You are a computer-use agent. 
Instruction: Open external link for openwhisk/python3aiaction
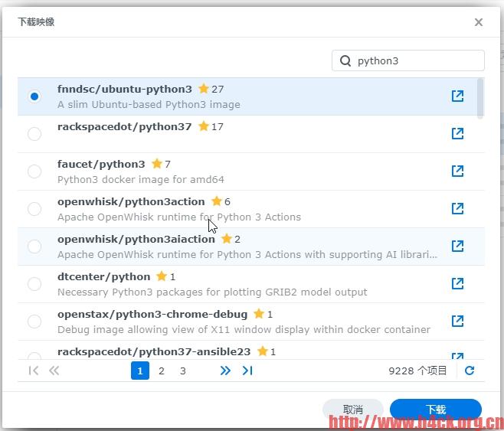(x=457, y=246)
